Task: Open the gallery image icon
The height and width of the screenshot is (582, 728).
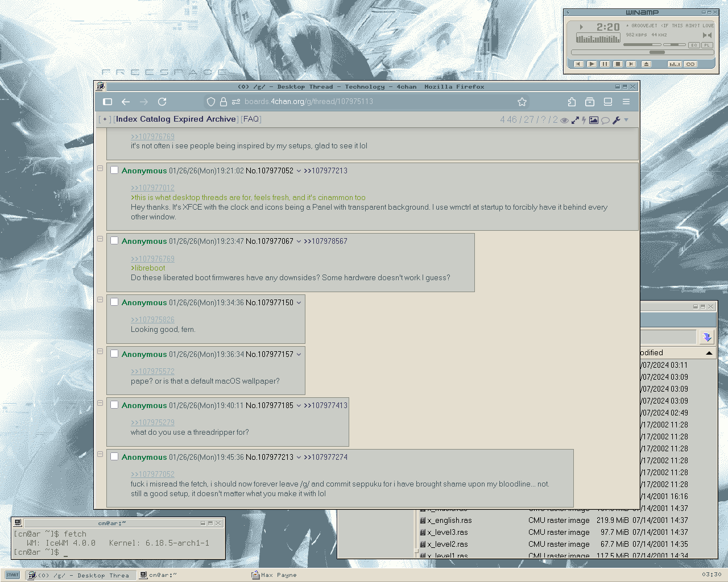Action: click(x=594, y=120)
